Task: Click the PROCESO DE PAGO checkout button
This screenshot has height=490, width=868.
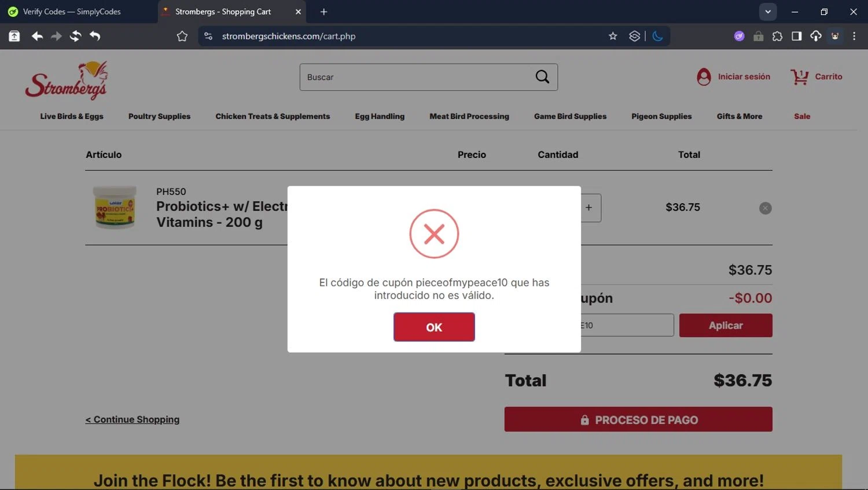Action: point(638,419)
